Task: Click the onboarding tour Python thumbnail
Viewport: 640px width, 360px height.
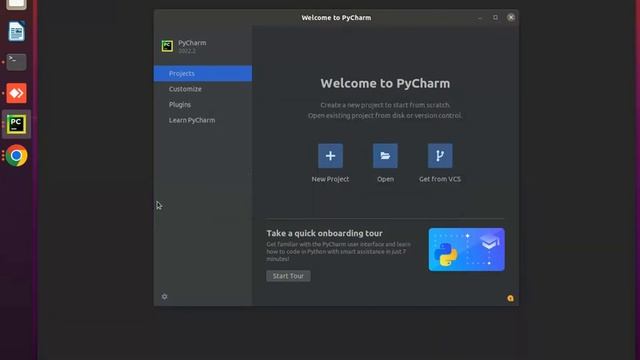Action: (467, 249)
